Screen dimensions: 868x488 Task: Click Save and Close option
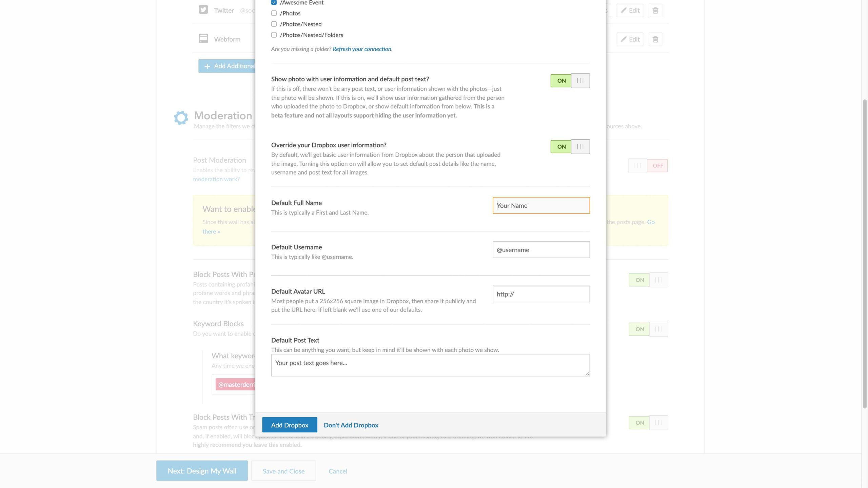pos(283,471)
